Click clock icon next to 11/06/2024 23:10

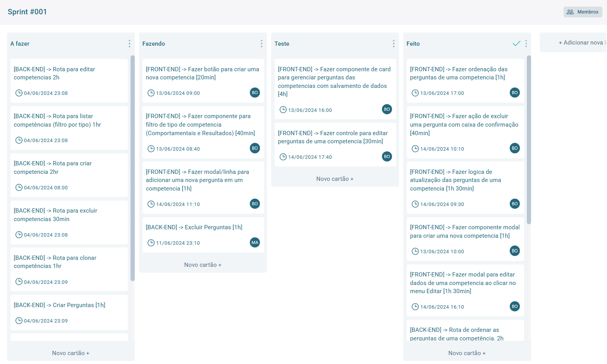151,243
